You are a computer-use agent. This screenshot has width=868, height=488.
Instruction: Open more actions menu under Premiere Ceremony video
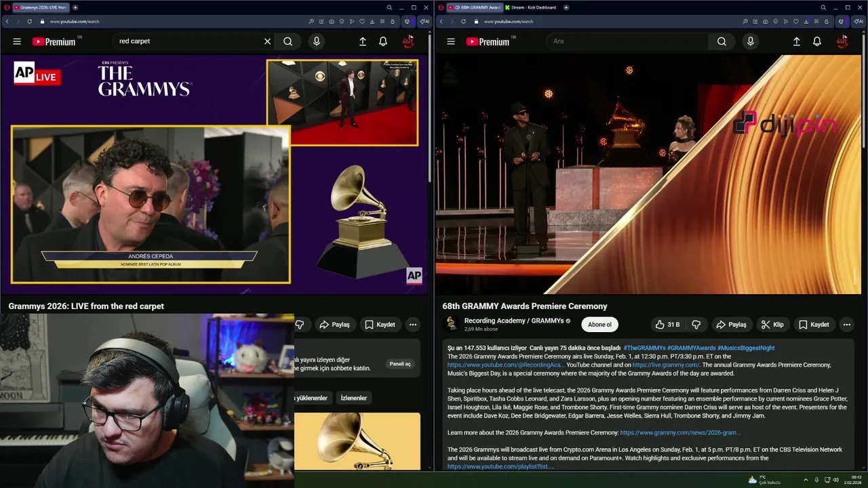846,325
